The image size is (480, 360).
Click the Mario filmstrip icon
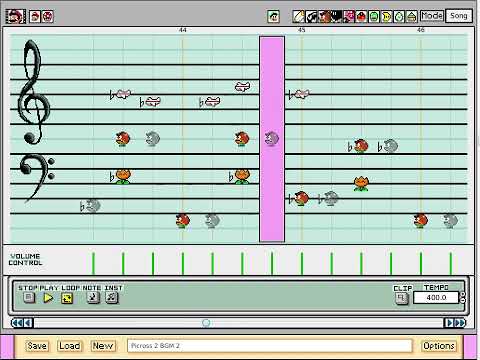[15, 16]
